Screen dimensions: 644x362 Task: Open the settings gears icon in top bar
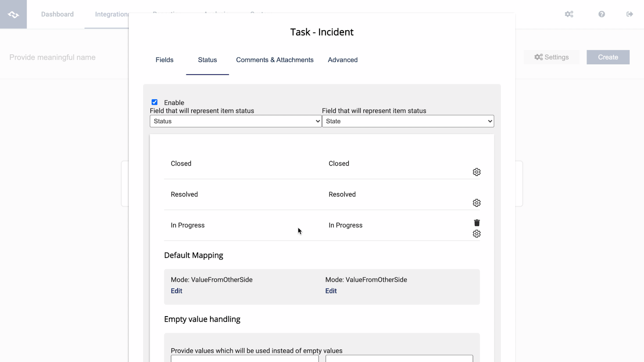pos(569,14)
